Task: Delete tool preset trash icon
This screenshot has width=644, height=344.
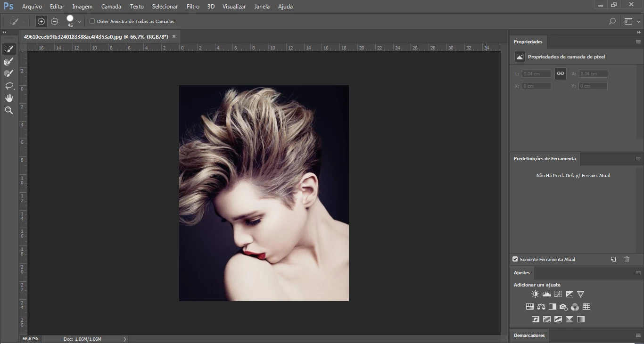Action: [627, 259]
